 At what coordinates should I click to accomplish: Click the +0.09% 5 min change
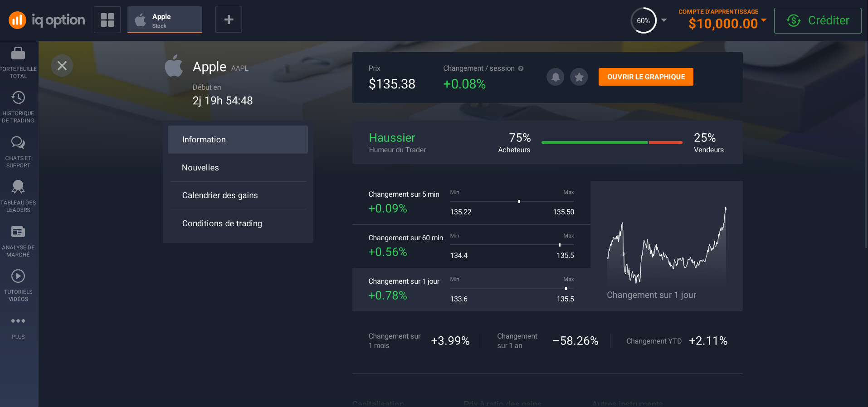coord(388,208)
